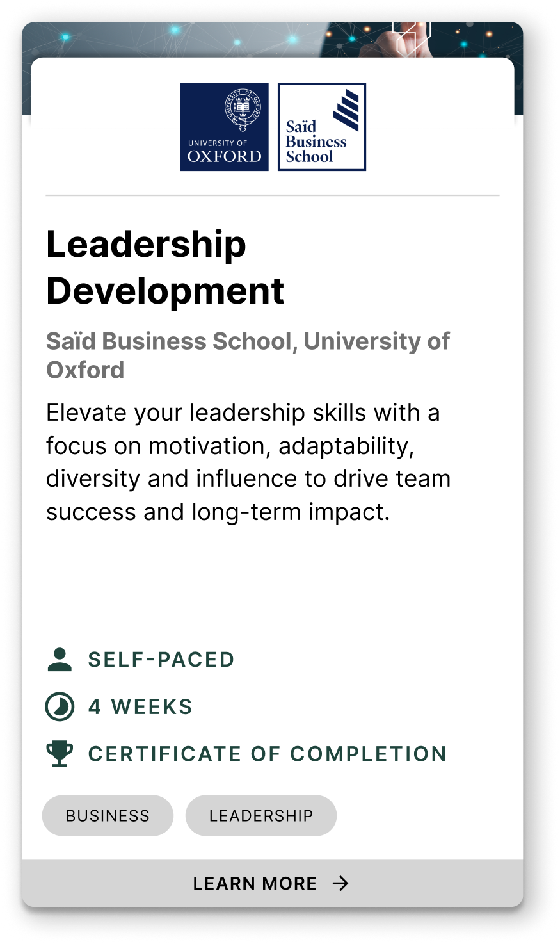This screenshot has height=944, width=560.
Task: Click the SELF-PACED label
Action: point(161,660)
